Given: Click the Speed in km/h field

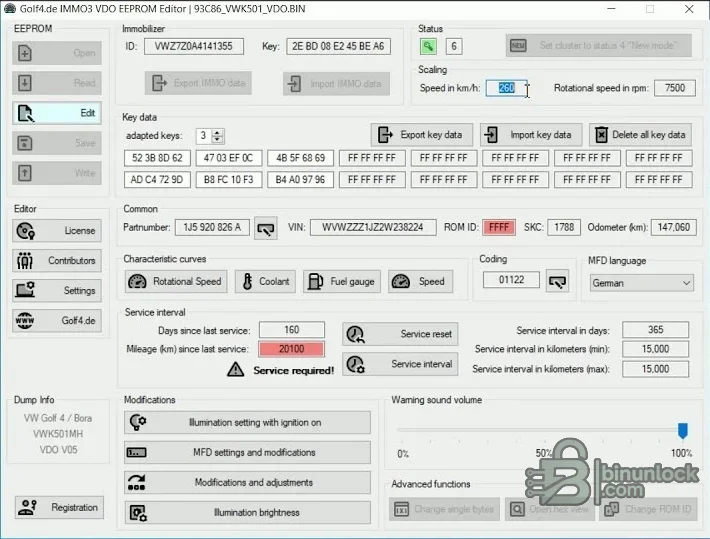Looking at the screenshot, I should click(506, 88).
